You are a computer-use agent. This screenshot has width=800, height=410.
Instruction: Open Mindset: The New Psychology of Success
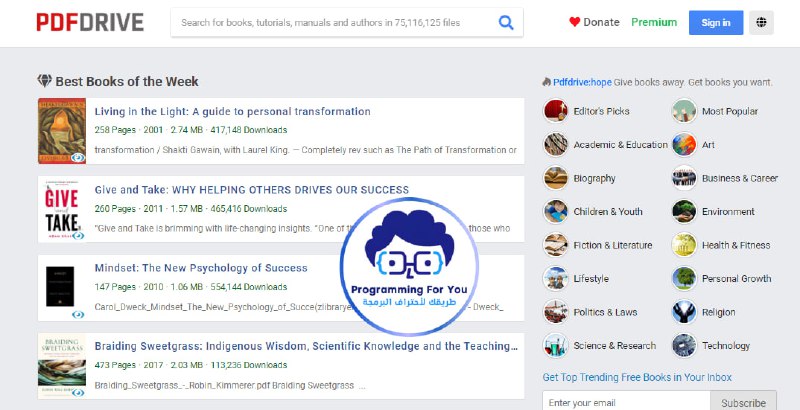201,268
